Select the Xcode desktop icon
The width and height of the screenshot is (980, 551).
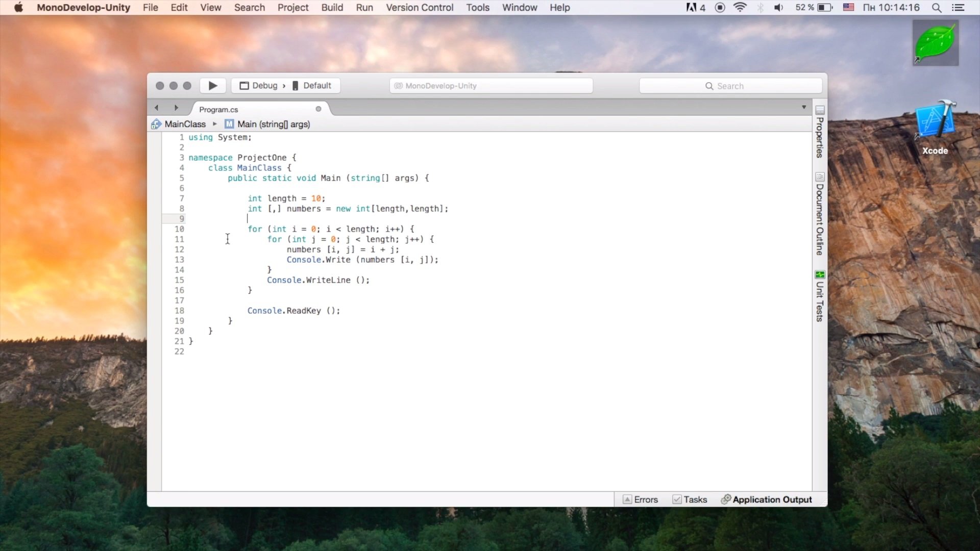[x=935, y=128]
